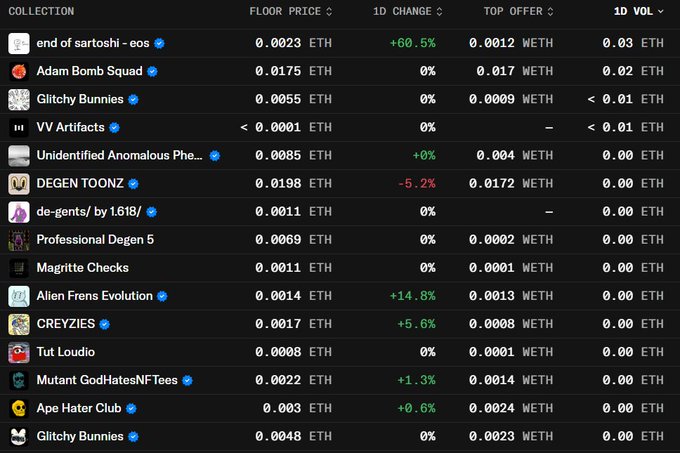Viewport: 680px width, 453px height.
Task: Sort table by Top Offer column
Action: coord(519,11)
